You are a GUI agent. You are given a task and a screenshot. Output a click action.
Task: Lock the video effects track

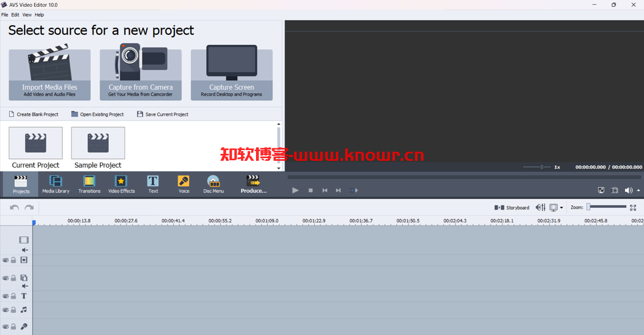13,260
